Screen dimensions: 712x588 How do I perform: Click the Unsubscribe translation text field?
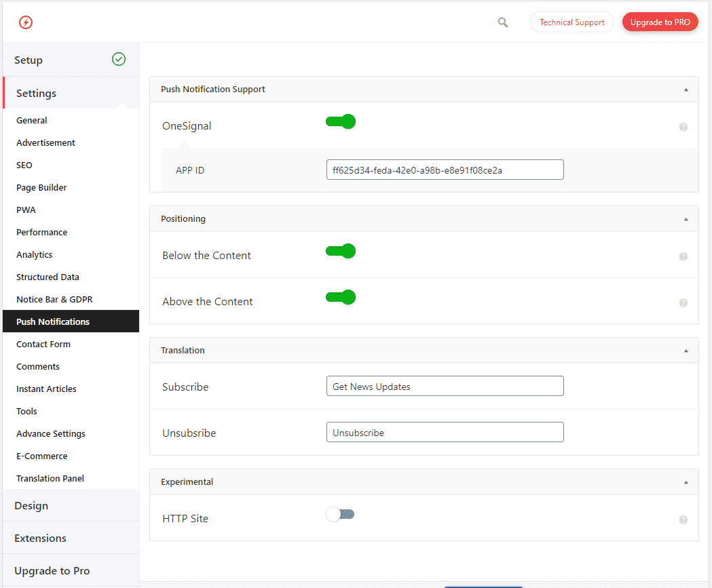pos(445,433)
